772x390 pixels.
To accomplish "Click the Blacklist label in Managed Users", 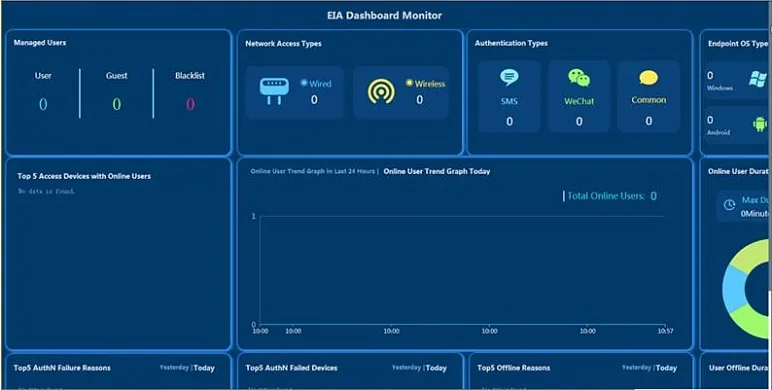I will [190, 76].
